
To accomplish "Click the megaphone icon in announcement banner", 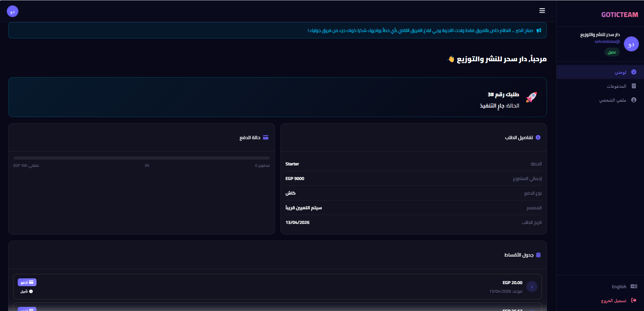I will (539, 31).
